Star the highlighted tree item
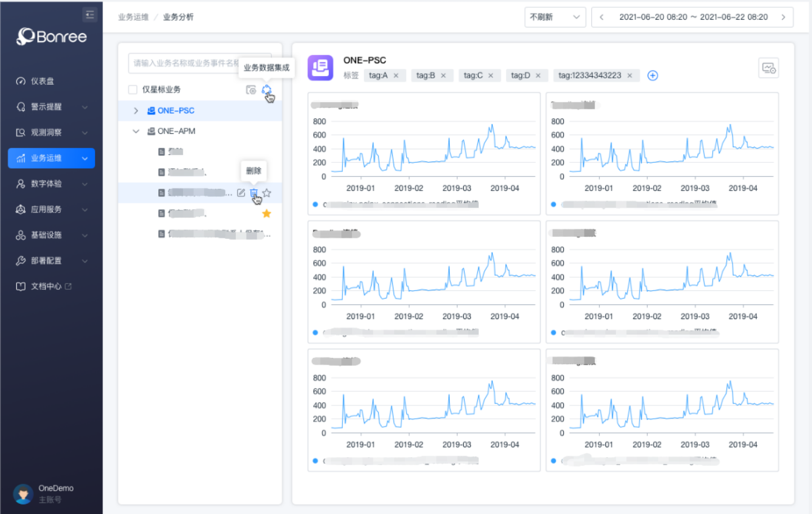The height and width of the screenshot is (514, 812). pos(267,193)
